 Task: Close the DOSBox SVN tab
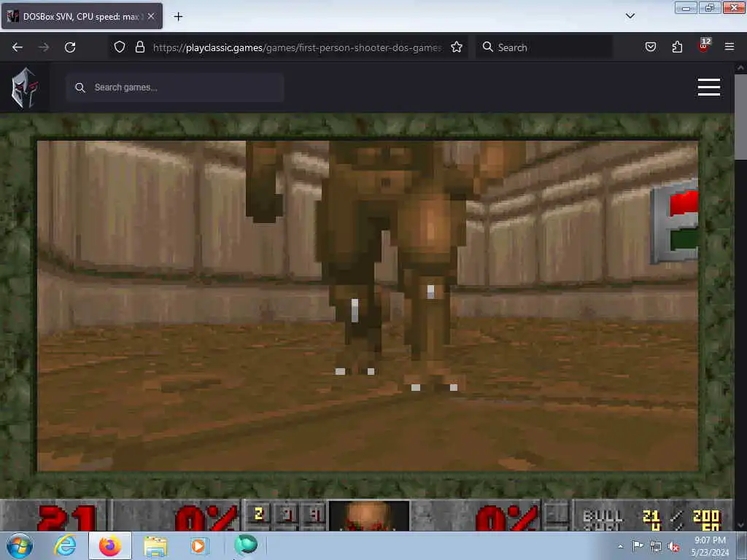tap(151, 16)
